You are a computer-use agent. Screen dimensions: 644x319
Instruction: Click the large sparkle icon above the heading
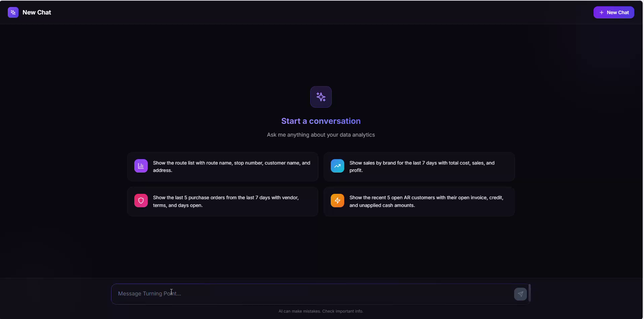pos(321,97)
